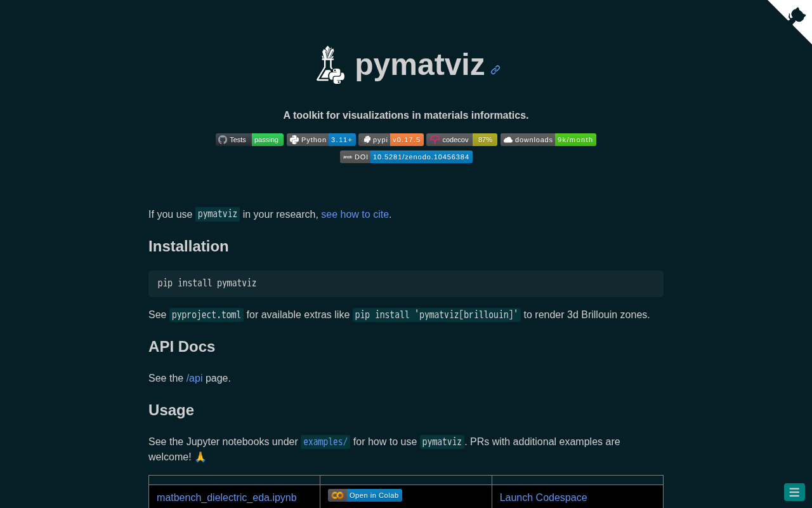Click the pymatviz page title
The image size is (812, 508).
pos(419,65)
